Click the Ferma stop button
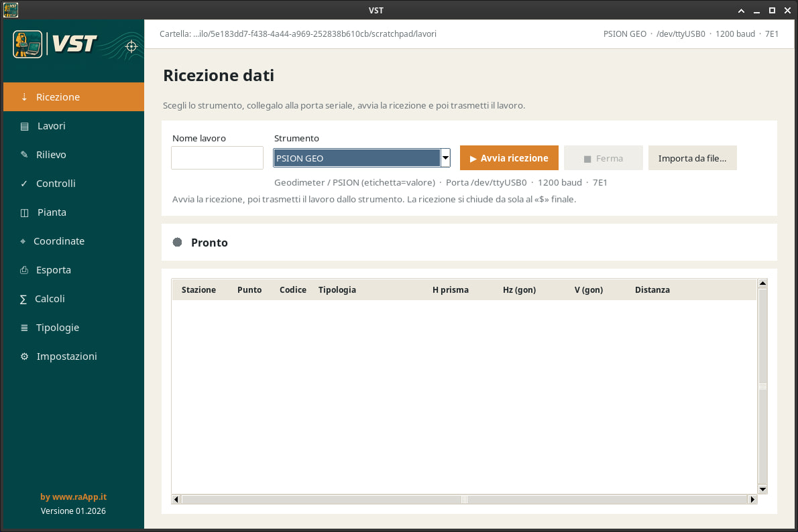The height and width of the screenshot is (532, 798). pyautogui.click(x=603, y=157)
